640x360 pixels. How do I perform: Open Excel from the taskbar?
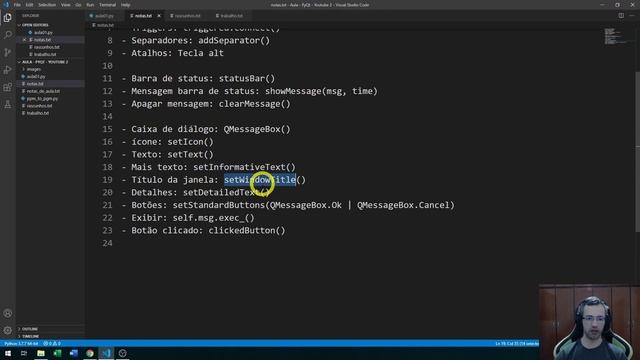click(57, 353)
